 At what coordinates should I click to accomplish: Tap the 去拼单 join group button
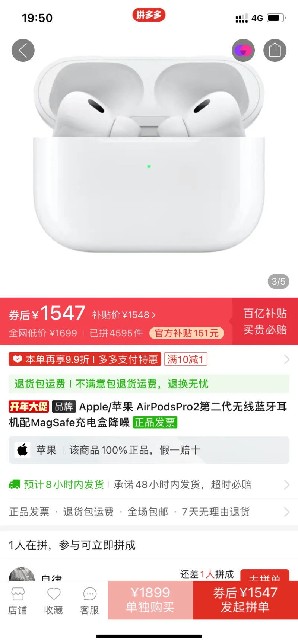(265, 575)
